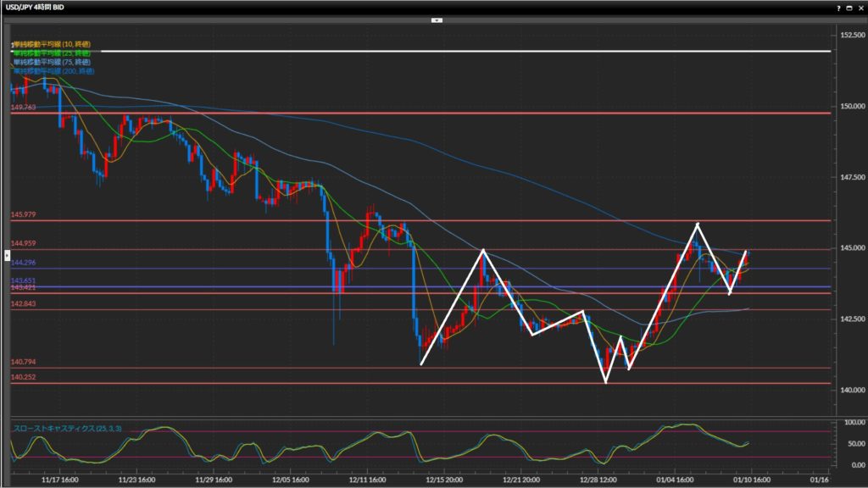Click the 144.959 resistance line label
868x488 pixels.
[x=23, y=244]
